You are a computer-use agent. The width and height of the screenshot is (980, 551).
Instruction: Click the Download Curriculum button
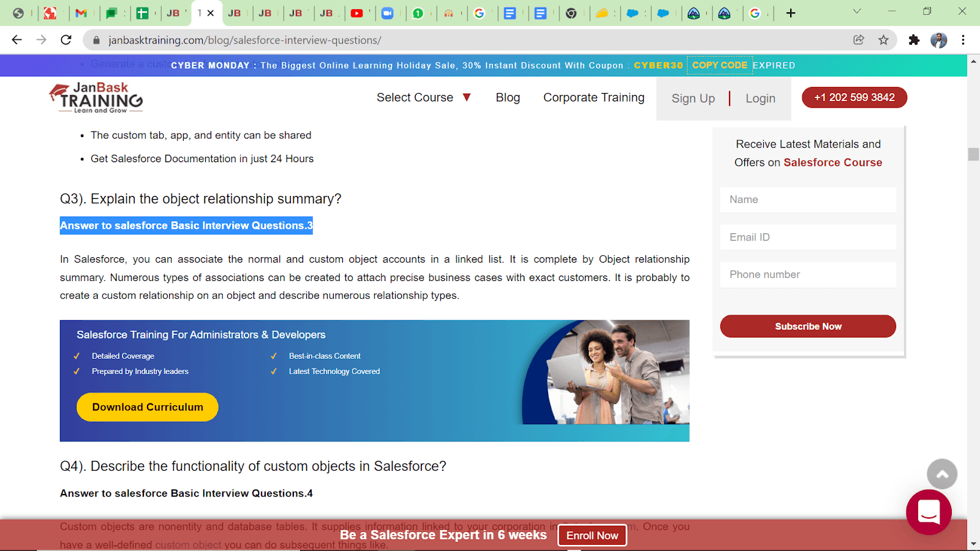148,407
